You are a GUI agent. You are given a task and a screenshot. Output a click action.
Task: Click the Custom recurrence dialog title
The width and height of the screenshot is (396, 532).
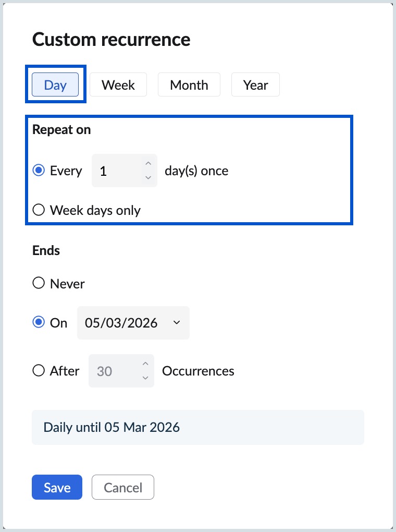pos(111,39)
